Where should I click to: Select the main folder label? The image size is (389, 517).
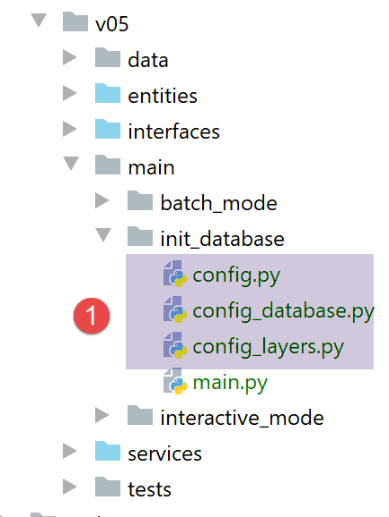pyautogui.click(x=151, y=167)
